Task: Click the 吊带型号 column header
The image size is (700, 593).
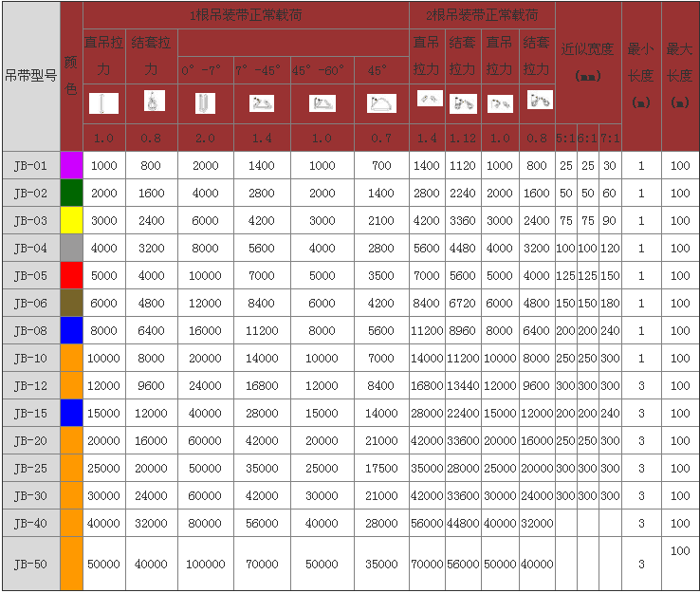Action: tap(30, 76)
